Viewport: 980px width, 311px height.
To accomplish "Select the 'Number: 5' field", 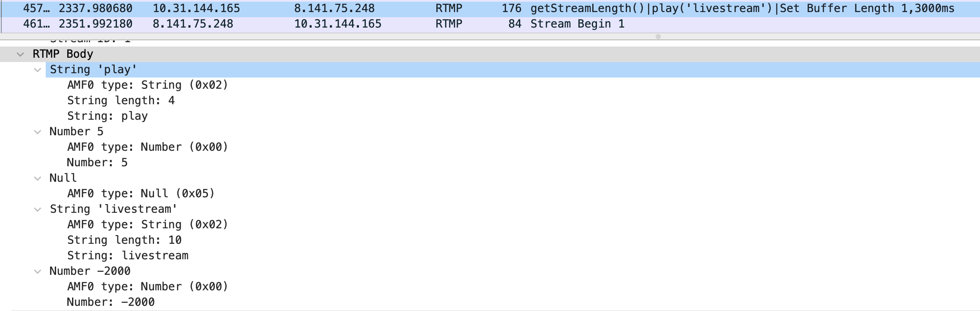I will pyautogui.click(x=97, y=163).
